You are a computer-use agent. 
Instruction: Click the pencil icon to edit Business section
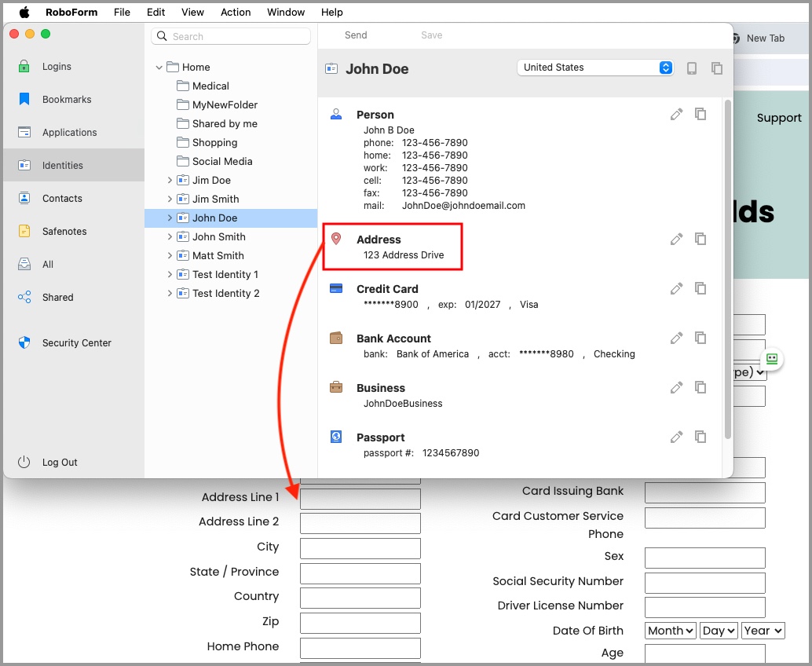point(676,388)
